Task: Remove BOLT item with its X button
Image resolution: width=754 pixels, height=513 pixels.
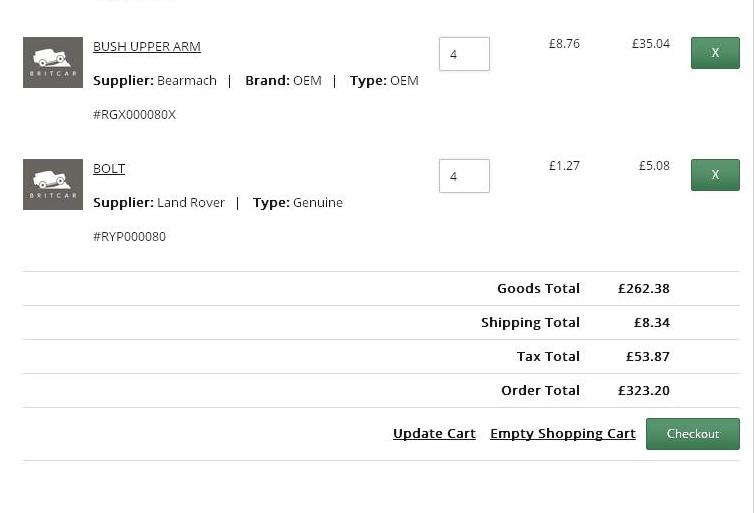Action: click(715, 175)
